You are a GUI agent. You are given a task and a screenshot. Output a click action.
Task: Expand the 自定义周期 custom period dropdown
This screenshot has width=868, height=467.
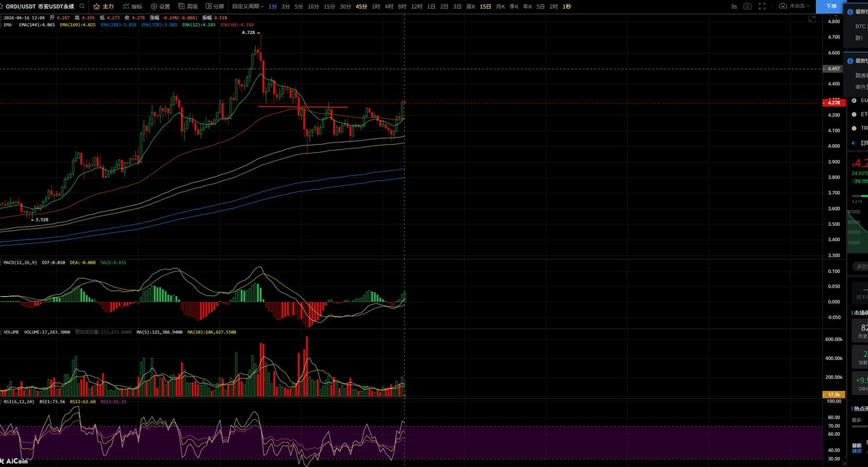[248, 7]
